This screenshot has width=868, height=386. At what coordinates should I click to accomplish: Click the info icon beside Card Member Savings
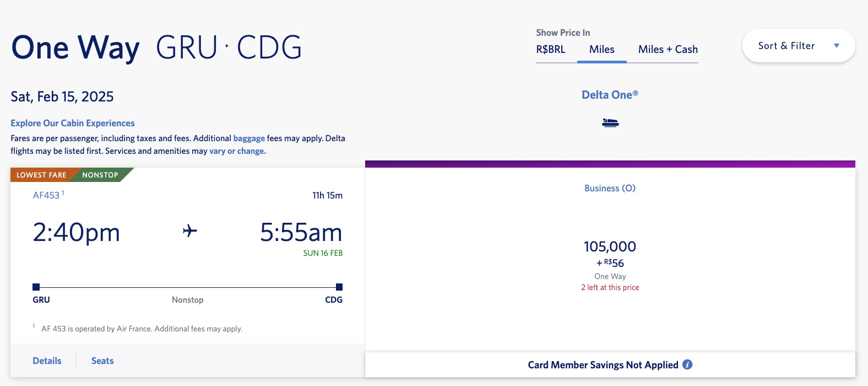pos(687,364)
